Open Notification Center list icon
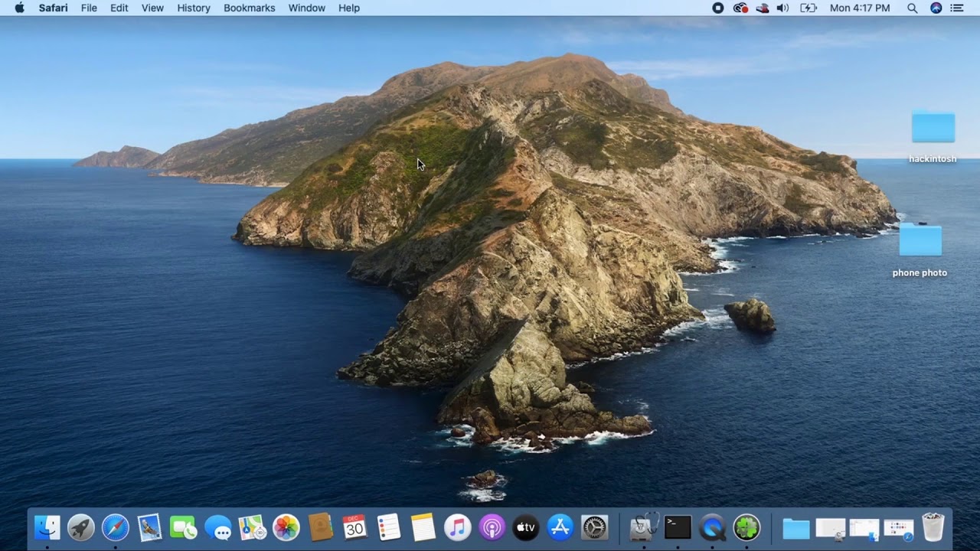This screenshot has height=551, width=980. [x=957, y=8]
